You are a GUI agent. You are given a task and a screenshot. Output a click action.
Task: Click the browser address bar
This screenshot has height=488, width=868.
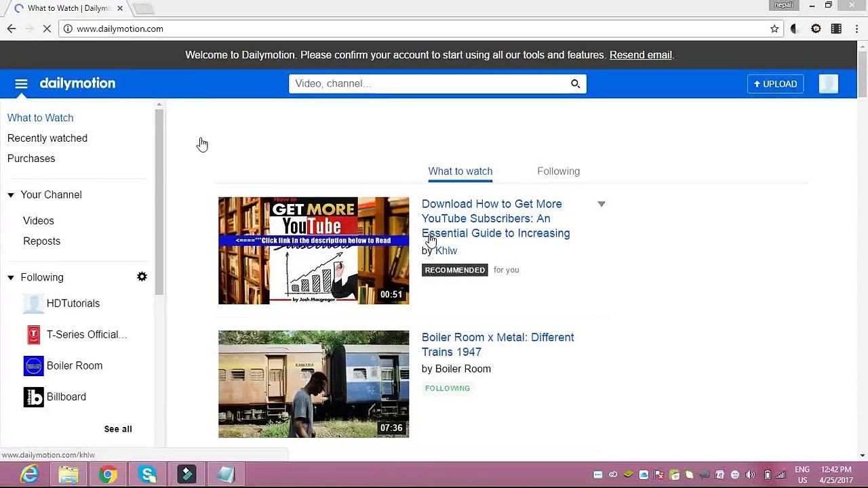(420, 28)
